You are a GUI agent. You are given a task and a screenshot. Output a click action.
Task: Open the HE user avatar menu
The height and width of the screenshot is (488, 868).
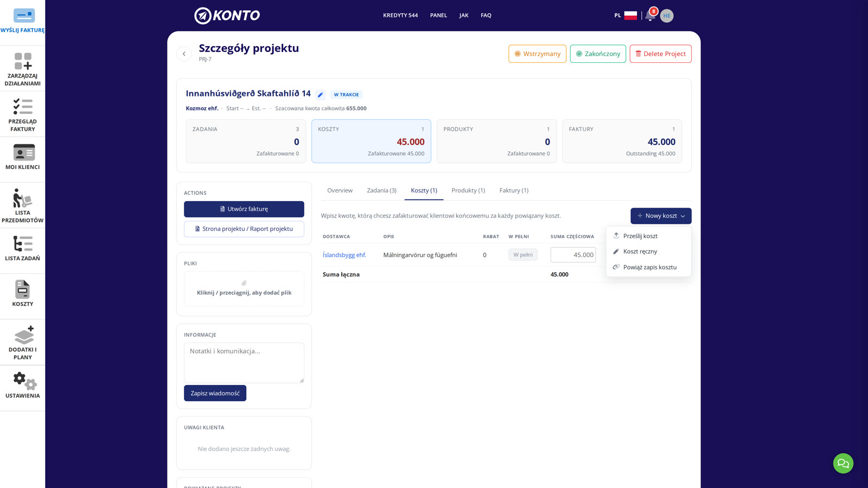[x=667, y=16]
